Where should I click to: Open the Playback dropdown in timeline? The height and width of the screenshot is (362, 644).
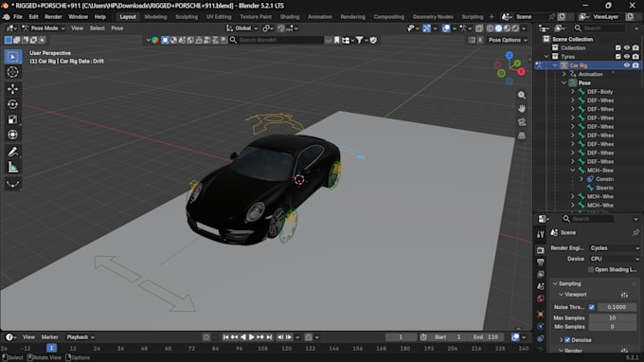point(80,337)
